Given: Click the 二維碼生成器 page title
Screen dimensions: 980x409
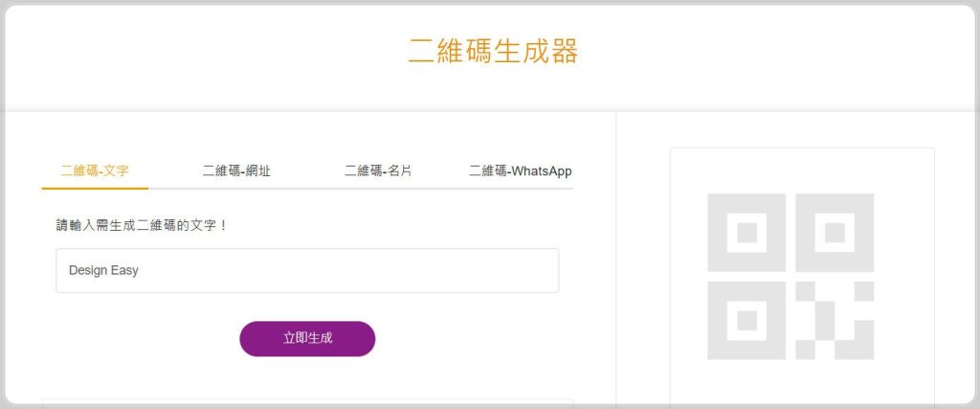Looking at the screenshot, I should point(493,52).
